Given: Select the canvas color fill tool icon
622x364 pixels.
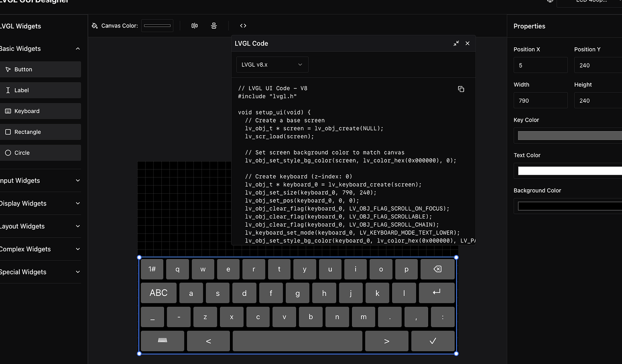Looking at the screenshot, I should (x=94, y=26).
